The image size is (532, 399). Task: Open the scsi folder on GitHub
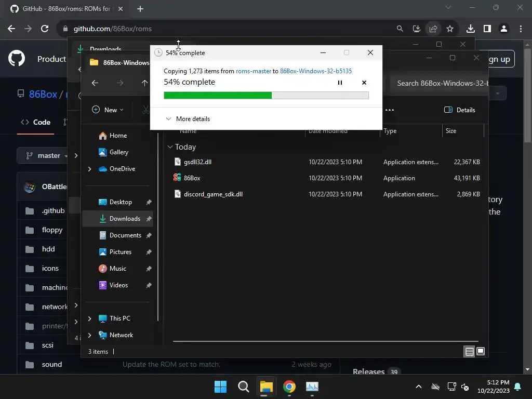pos(47,345)
